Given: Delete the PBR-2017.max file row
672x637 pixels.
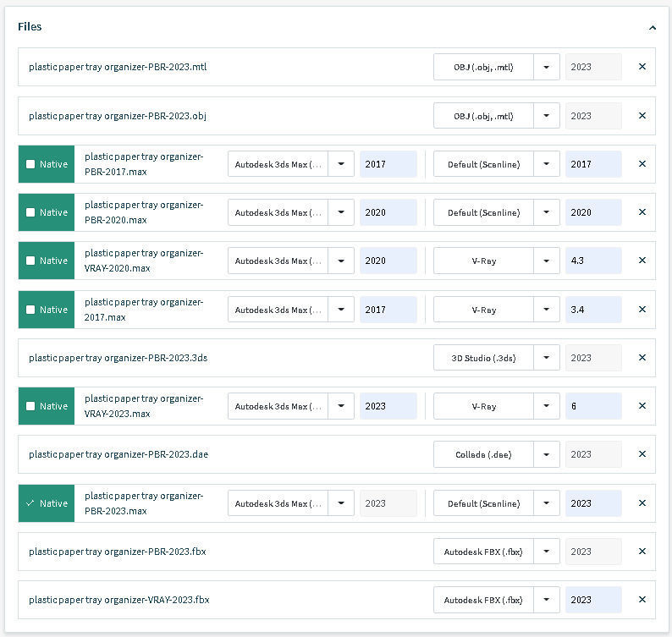Looking at the screenshot, I should (642, 164).
